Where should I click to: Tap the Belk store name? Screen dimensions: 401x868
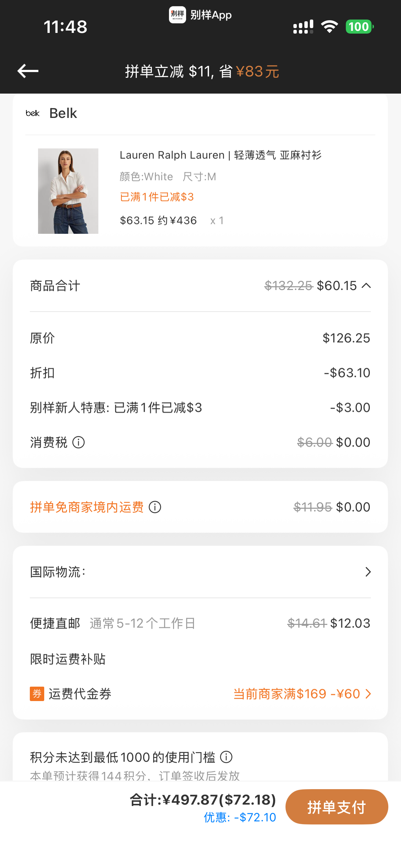pos(63,113)
